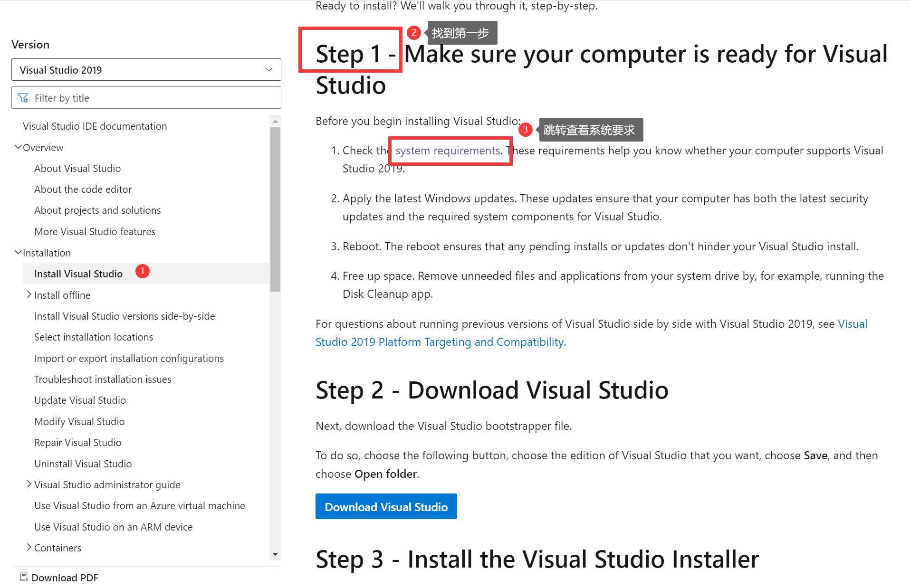The width and height of the screenshot is (910, 588).
Task: Click the Download Visual Studio button
Action: click(x=386, y=507)
